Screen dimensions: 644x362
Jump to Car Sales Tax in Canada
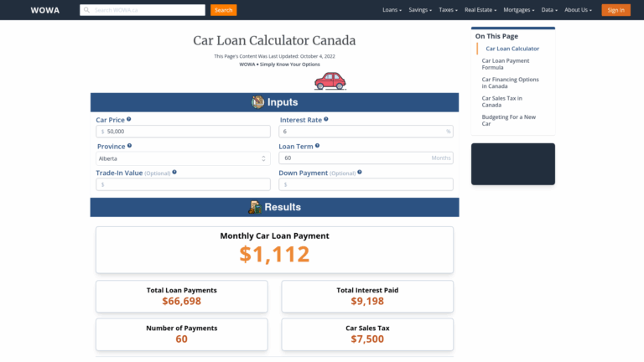tap(501, 101)
